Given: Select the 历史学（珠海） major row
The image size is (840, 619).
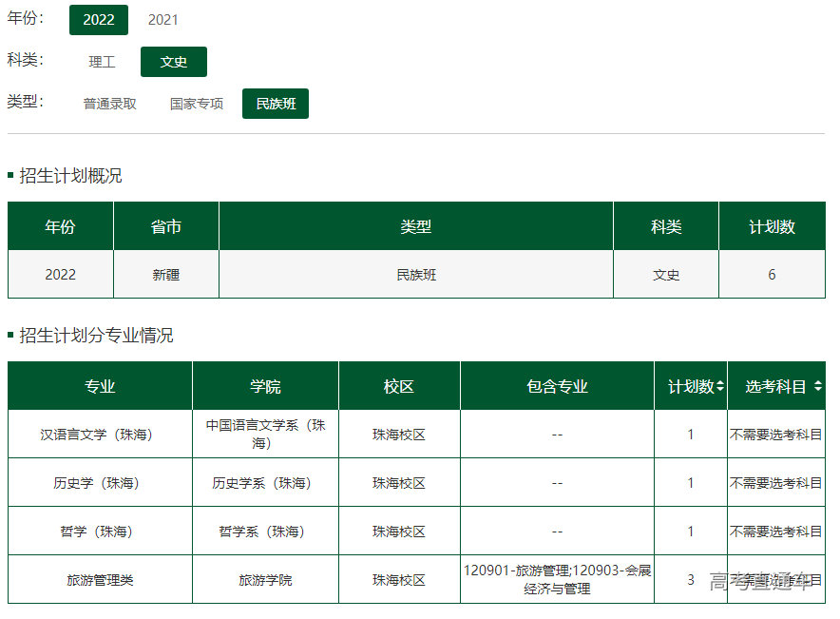Looking at the screenshot, I should click(100, 483).
